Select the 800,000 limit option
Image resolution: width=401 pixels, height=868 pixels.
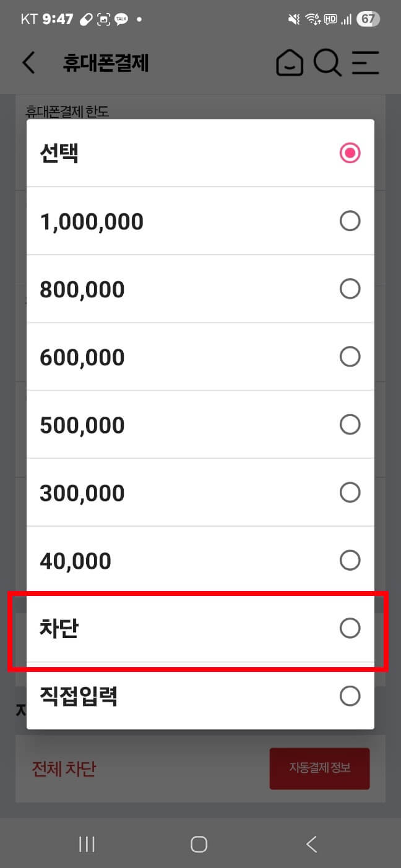(x=350, y=289)
